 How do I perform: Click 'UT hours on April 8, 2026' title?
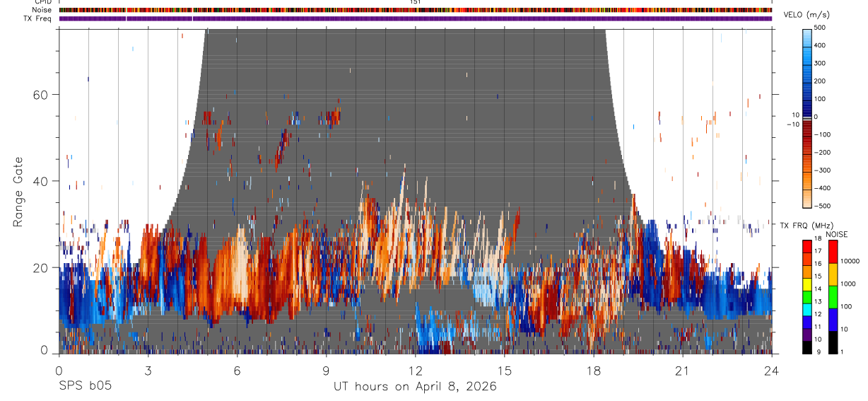click(416, 386)
